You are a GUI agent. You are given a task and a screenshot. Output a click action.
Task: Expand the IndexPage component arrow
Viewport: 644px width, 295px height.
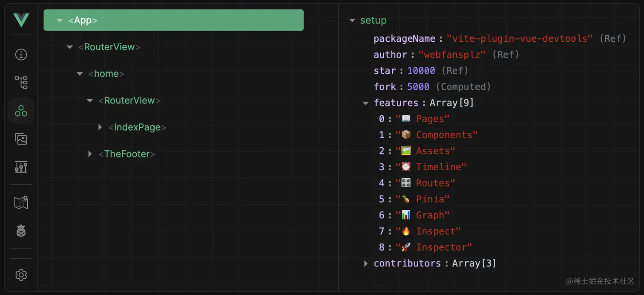tap(100, 127)
